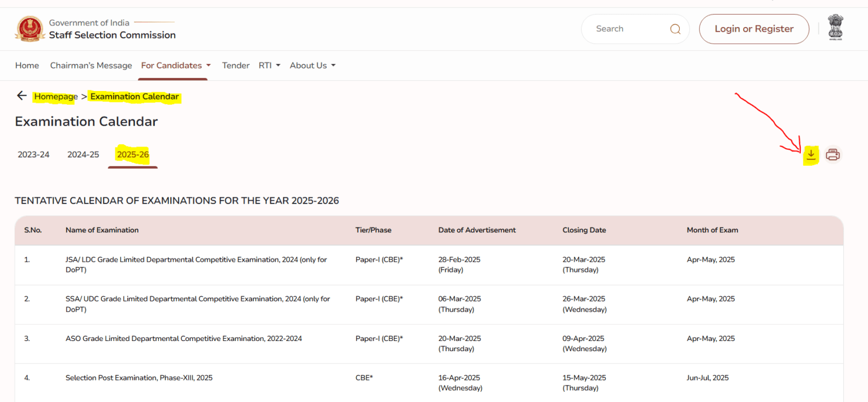Viewport: 868px width, 402px height.
Task: Click the Staff Selection Commission logo emblem
Action: click(29, 29)
